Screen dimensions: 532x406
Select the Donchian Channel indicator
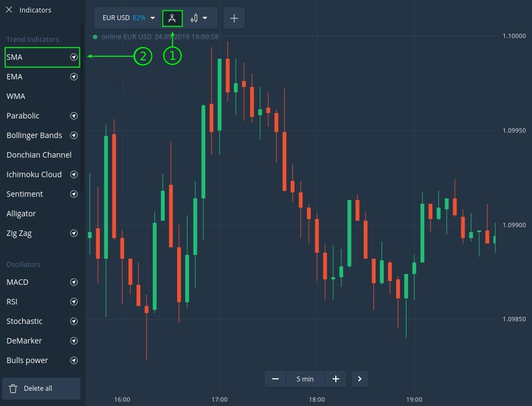pyautogui.click(x=39, y=155)
